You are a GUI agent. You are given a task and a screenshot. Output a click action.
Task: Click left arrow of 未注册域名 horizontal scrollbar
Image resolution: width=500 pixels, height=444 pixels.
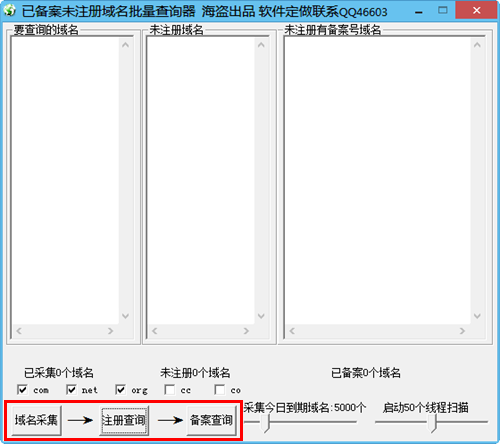pyautogui.click(x=155, y=331)
